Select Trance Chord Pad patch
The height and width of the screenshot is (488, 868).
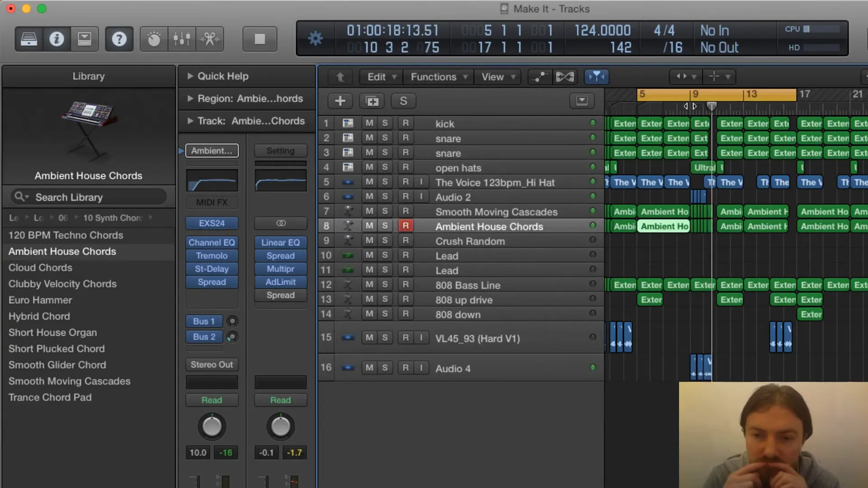(50, 397)
